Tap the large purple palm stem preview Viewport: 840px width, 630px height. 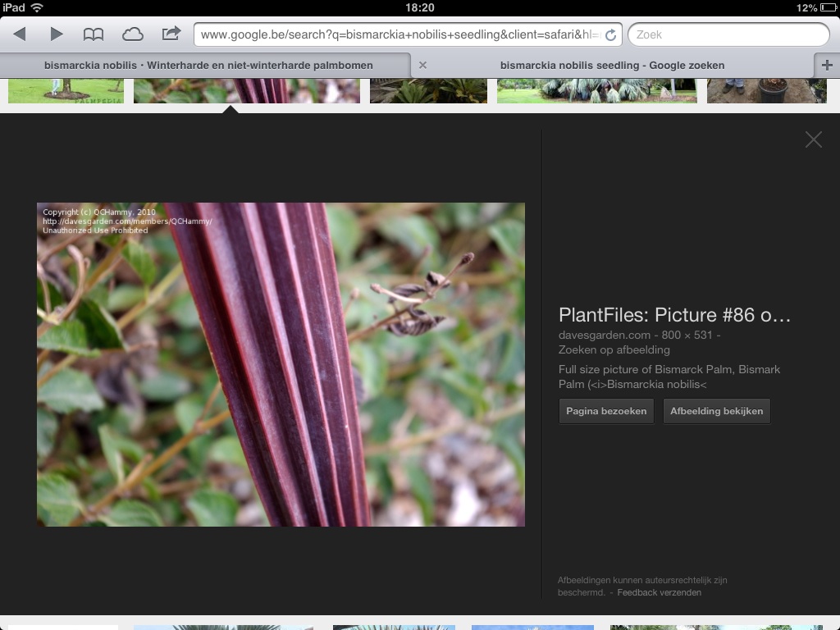pyautogui.click(x=281, y=364)
